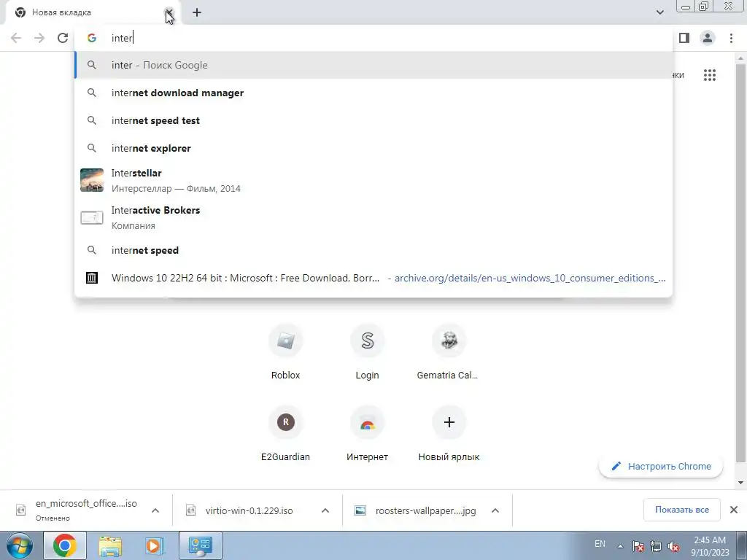Expand options for virtio-win-0.1.229.iso download

point(325,510)
